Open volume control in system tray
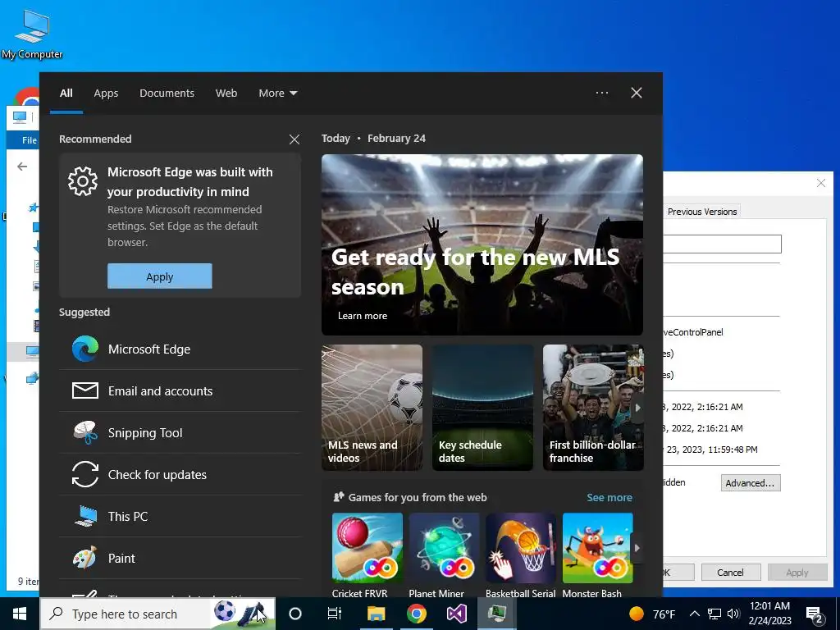 pos(733,614)
